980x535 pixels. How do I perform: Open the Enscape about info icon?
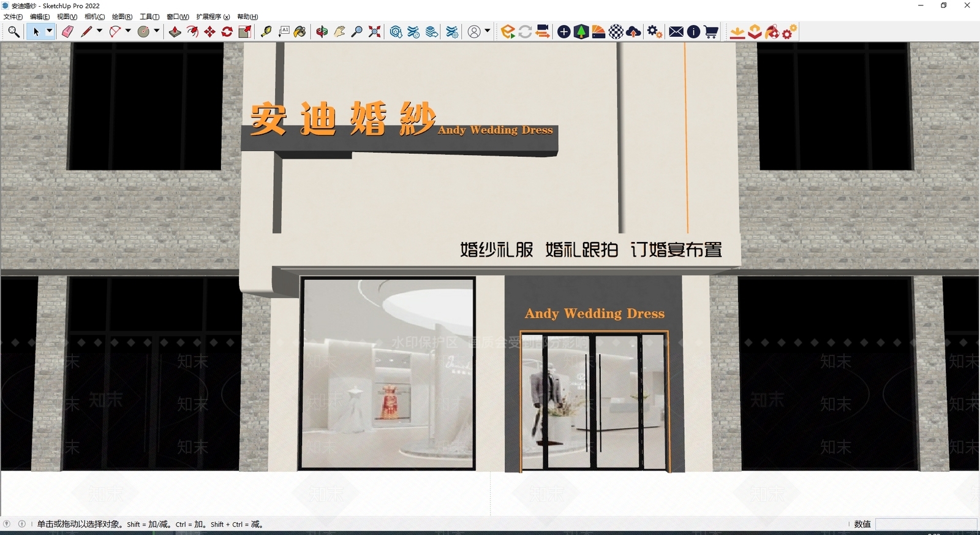click(x=693, y=32)
